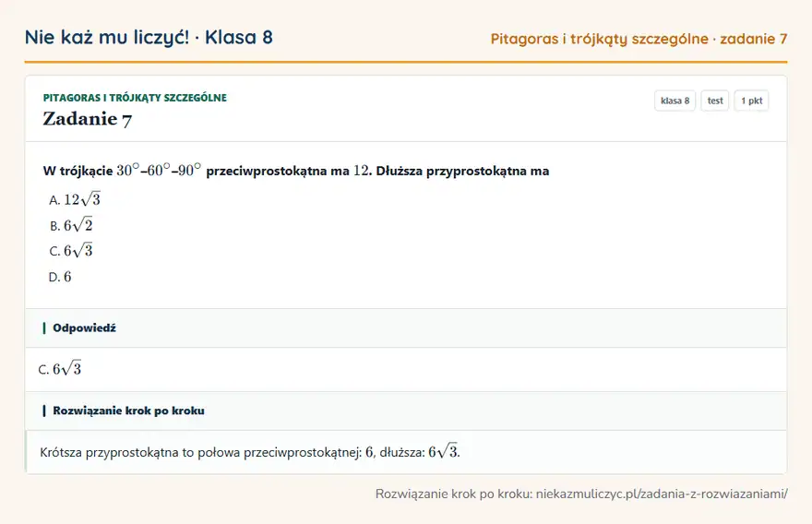Click the answer 'C. 6√3' under Odpowiedź
Viewport: 812px width, 524px height.
(x=60, y=369)
